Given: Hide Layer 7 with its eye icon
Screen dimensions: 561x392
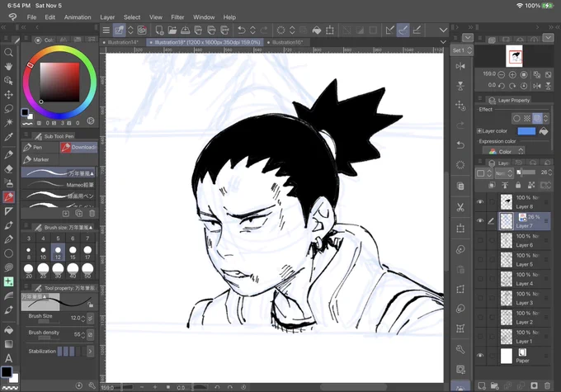Looking at the screenshot, I should (x=480, y=221).
